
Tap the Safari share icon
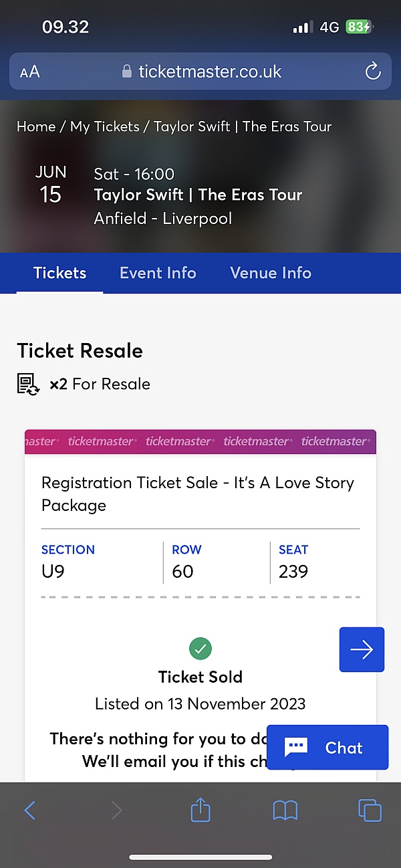[200, 810]
